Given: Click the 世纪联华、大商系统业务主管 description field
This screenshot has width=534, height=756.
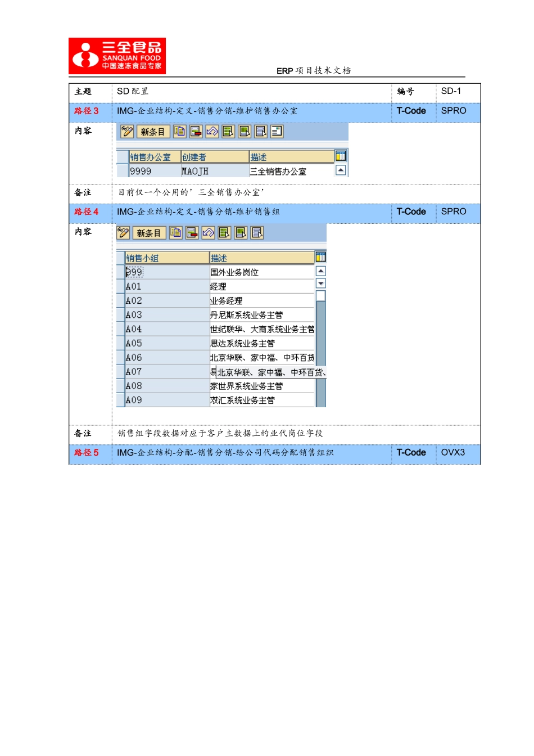Looking at the screenshot, I should (261, 329).
